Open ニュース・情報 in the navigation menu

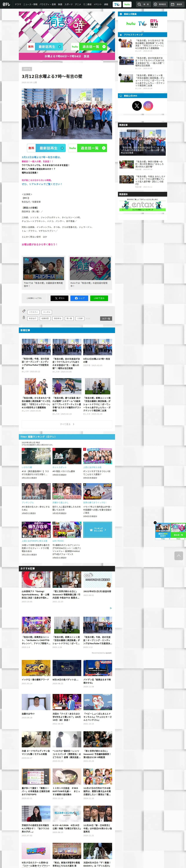(30, 4)
